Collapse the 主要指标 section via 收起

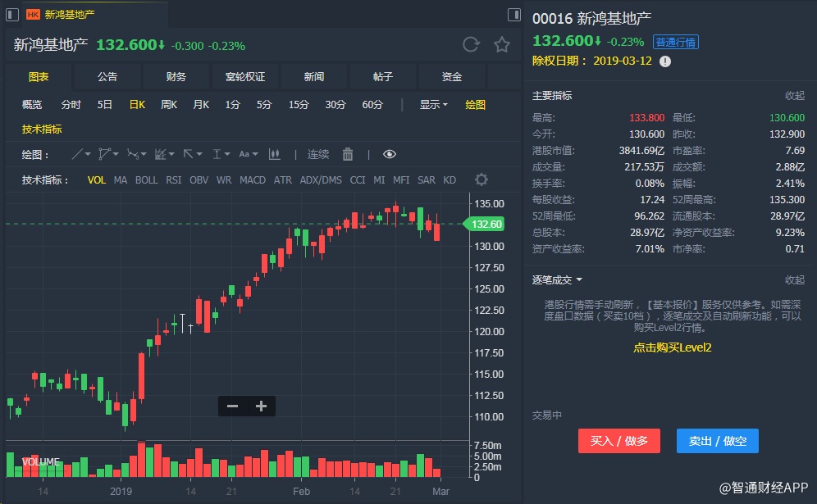[x=795, y=96]
